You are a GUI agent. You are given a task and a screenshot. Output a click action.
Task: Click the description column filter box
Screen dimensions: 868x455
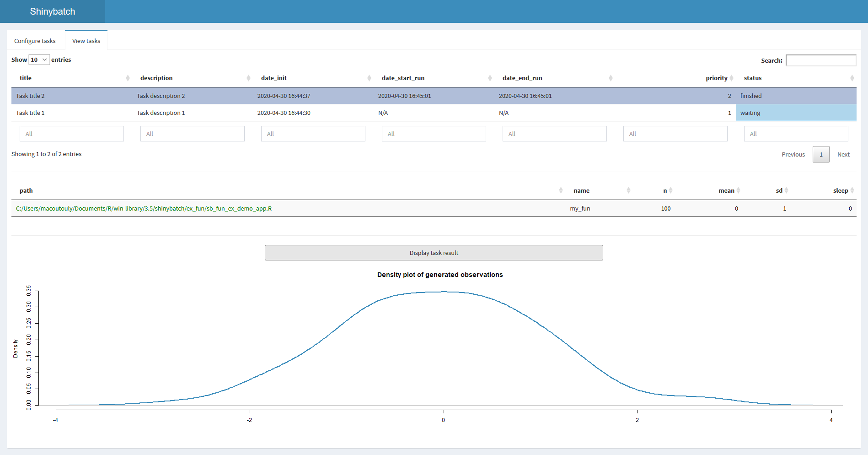[x=193, y=134]
